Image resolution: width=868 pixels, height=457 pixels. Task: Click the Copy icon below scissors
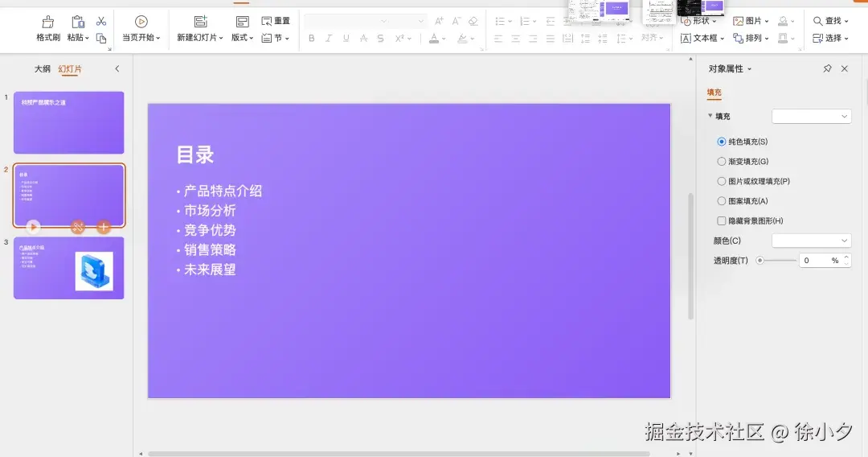pyautogui.click(x=101, y=39)
